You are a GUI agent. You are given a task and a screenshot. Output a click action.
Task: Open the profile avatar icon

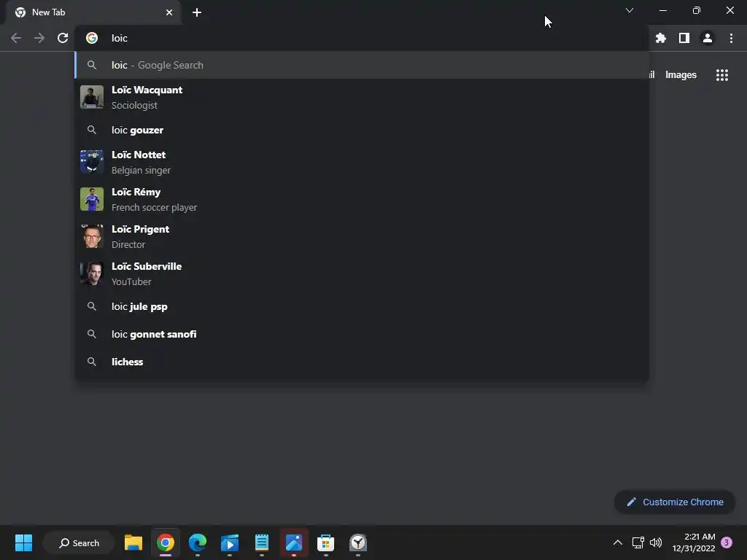click(708, 38)
